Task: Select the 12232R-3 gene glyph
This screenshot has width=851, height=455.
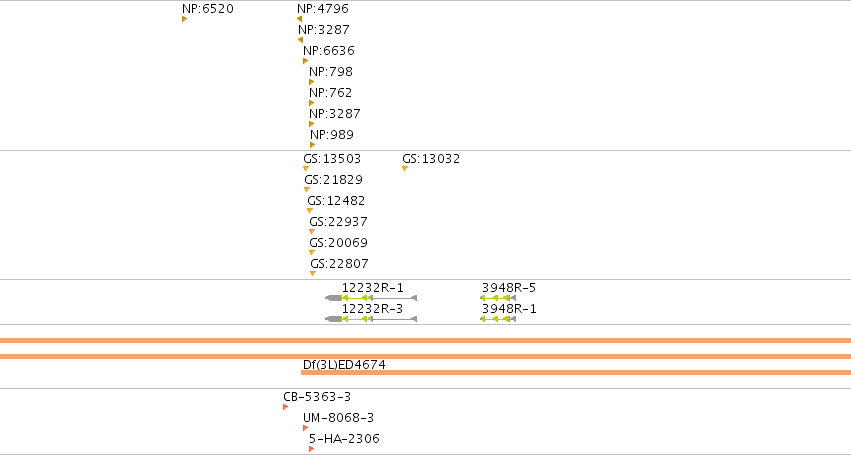Action: pyautogui.click(x=371, y=319)
